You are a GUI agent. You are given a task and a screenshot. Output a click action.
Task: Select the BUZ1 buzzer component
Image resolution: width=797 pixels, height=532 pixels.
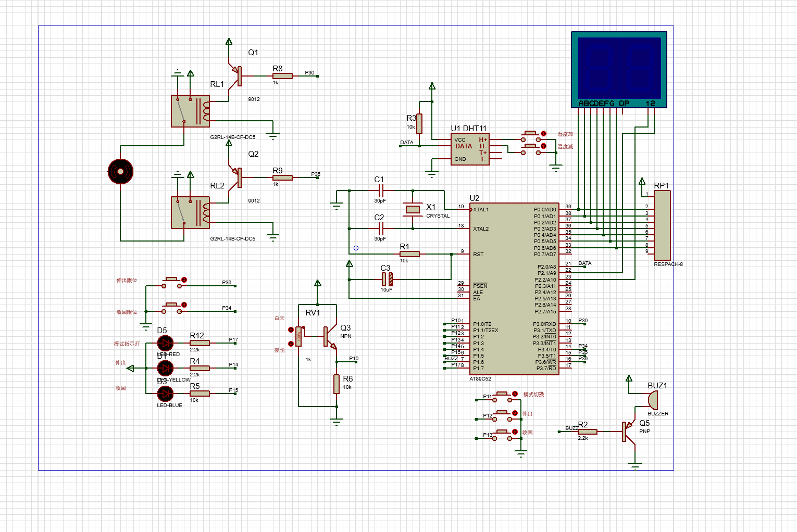click(x=652, y=400)
